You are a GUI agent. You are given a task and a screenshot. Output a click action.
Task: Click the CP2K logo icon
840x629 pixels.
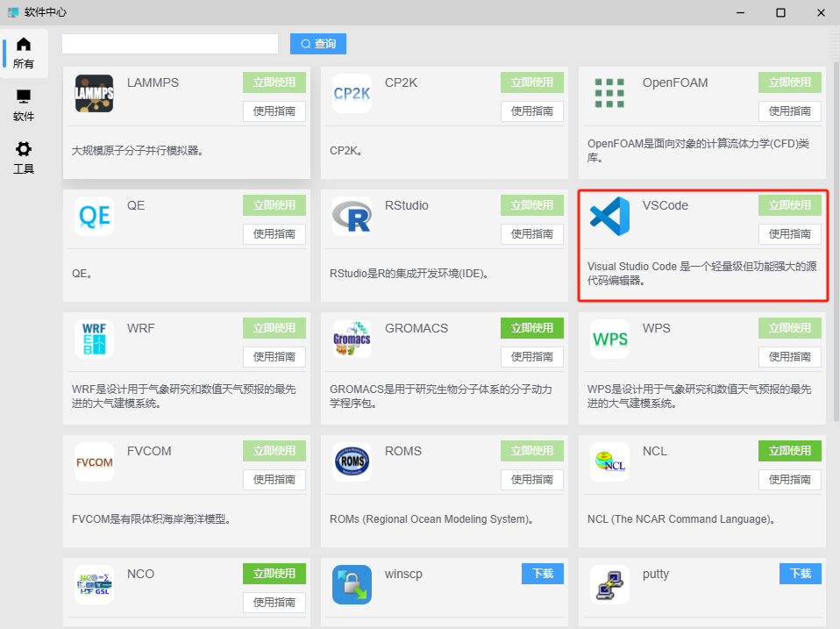(x=352, y=93)
